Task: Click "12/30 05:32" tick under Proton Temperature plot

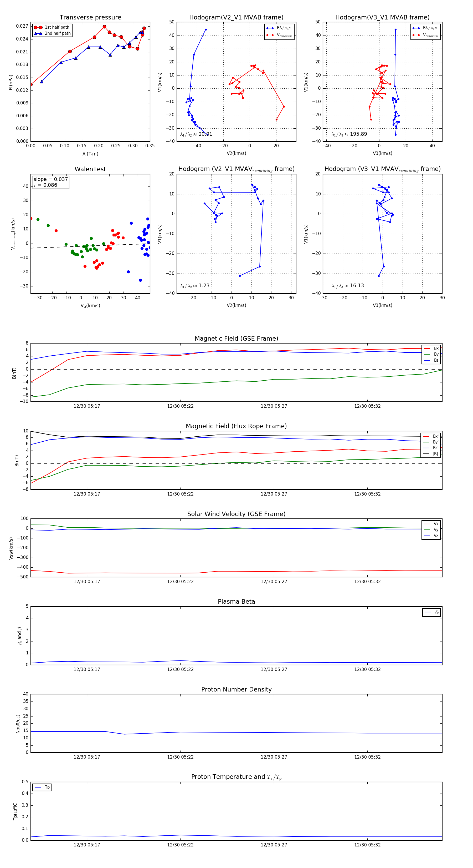Action: tap(367, 845)
